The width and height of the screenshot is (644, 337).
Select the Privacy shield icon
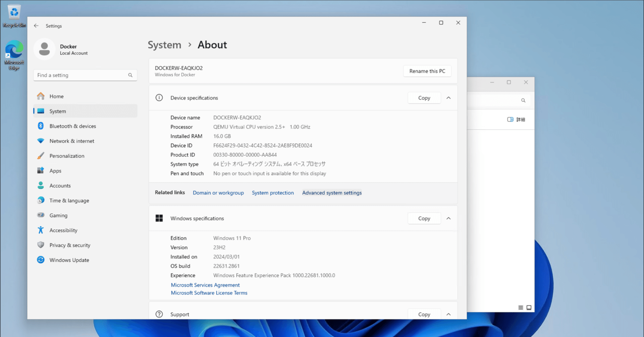(41, 245)
